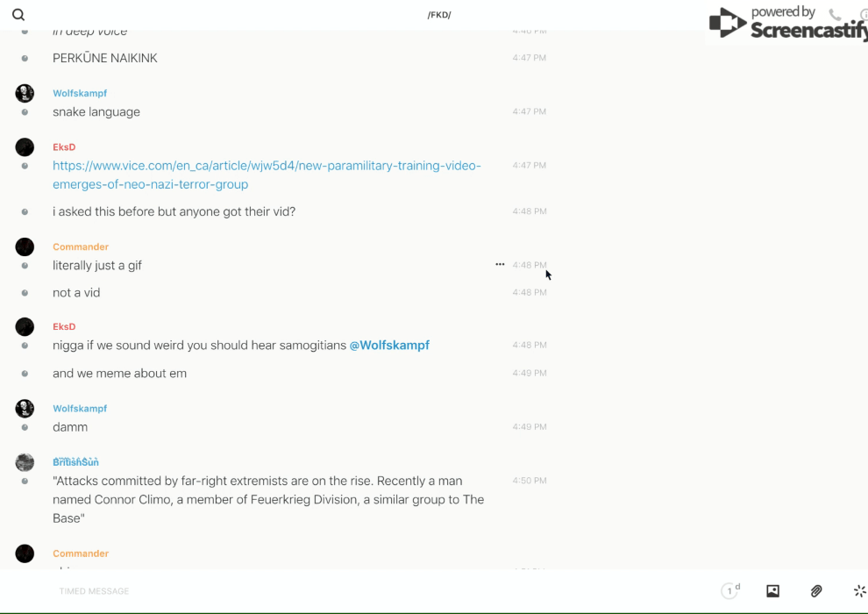
Task: Click the orange Commander name above "literally just a gif"
Action: click(81, 247)
